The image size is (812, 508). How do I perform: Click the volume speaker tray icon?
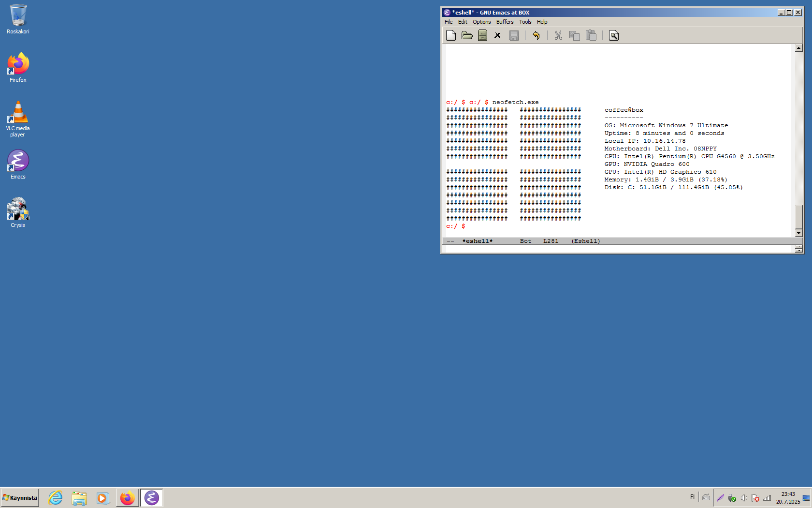point(744,498)
